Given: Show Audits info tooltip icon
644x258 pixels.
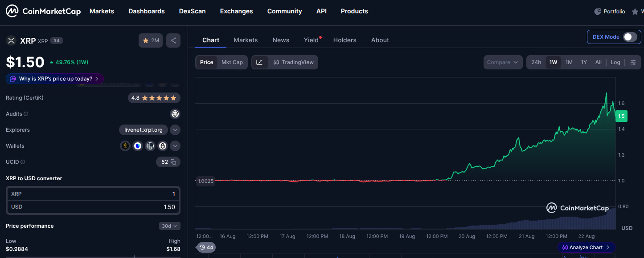Looking at the screenshot, I should coord(26,114).
